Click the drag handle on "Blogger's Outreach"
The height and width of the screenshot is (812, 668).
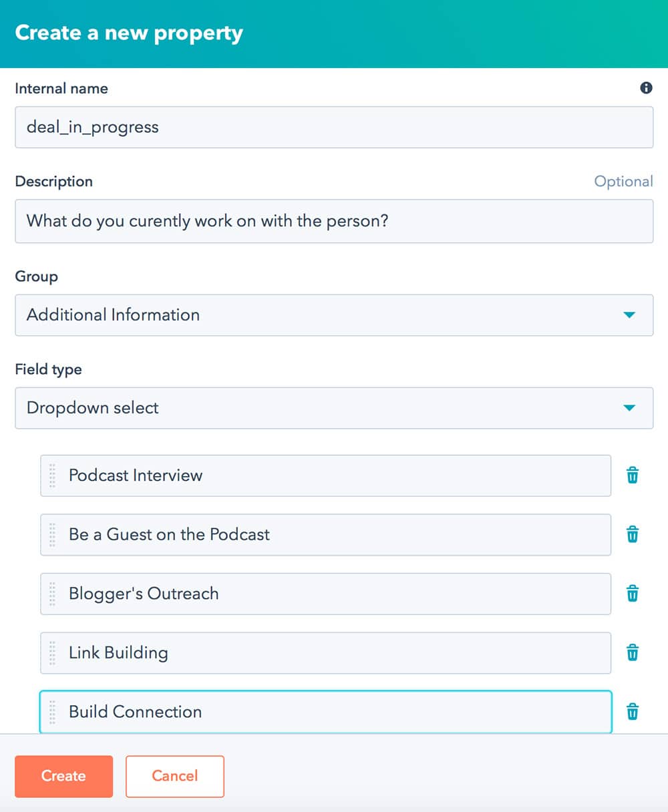point(52,594)
